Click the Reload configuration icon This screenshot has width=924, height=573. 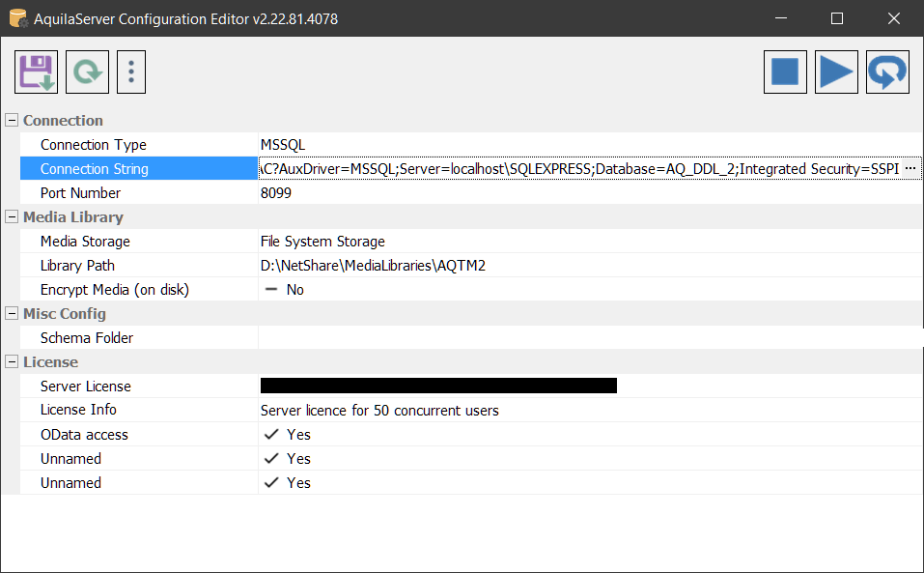(x=87, y=72)
